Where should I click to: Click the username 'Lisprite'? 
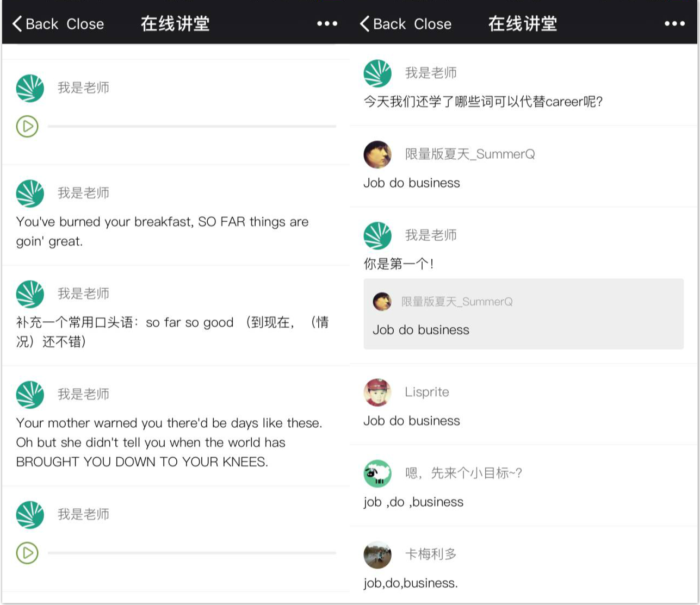click(x=427, y=392)
